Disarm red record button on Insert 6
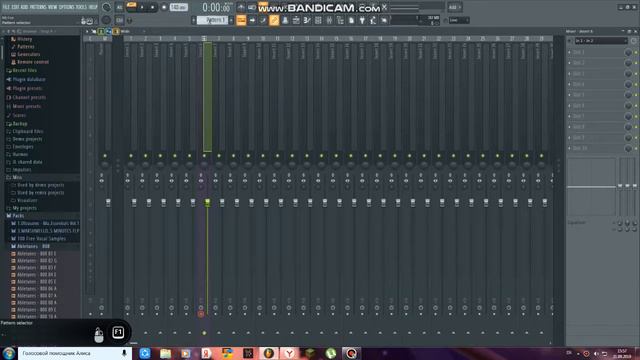The width and height of the screenshot is (640, 360). click(x=200, y=314)
